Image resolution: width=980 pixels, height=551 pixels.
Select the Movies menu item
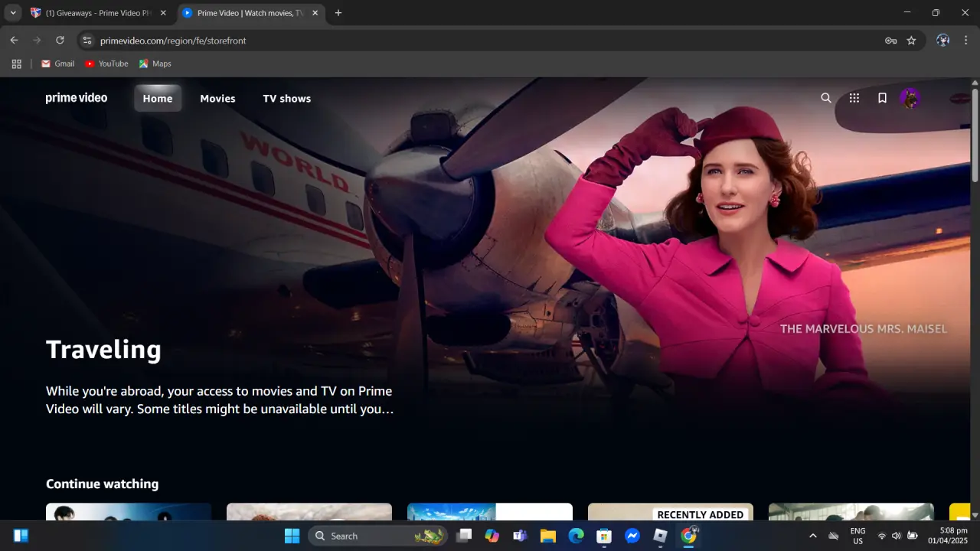217,98
